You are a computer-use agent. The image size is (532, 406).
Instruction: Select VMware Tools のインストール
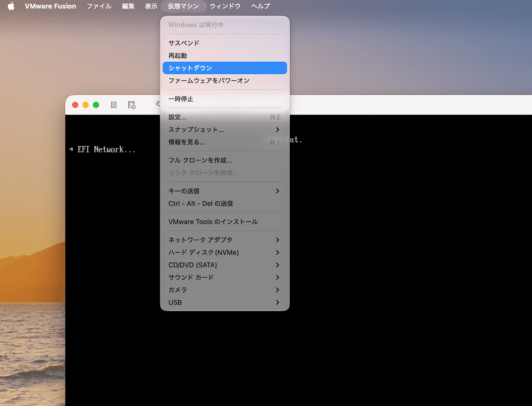[225, 222]
